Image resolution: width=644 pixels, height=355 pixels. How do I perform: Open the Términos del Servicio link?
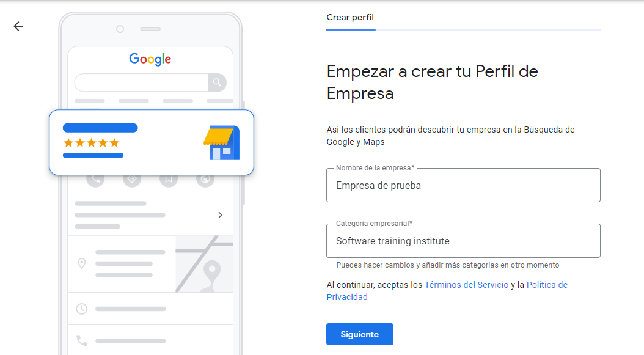point(466,285)
